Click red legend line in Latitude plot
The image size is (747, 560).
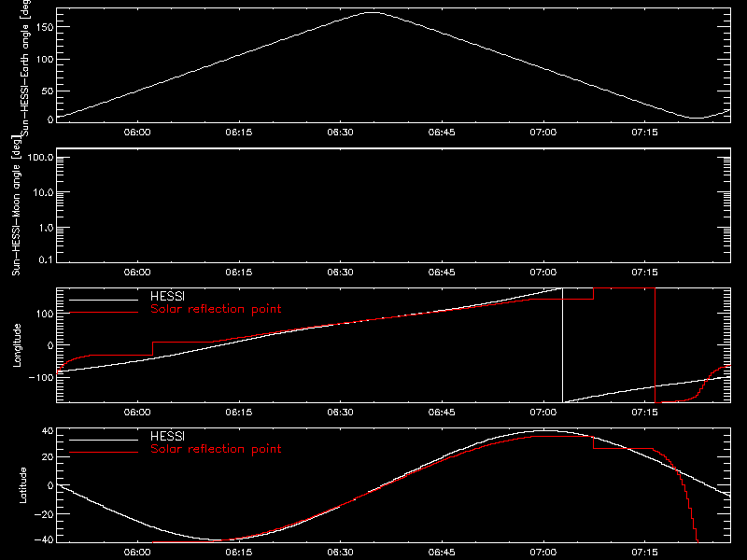pos(104,452)
